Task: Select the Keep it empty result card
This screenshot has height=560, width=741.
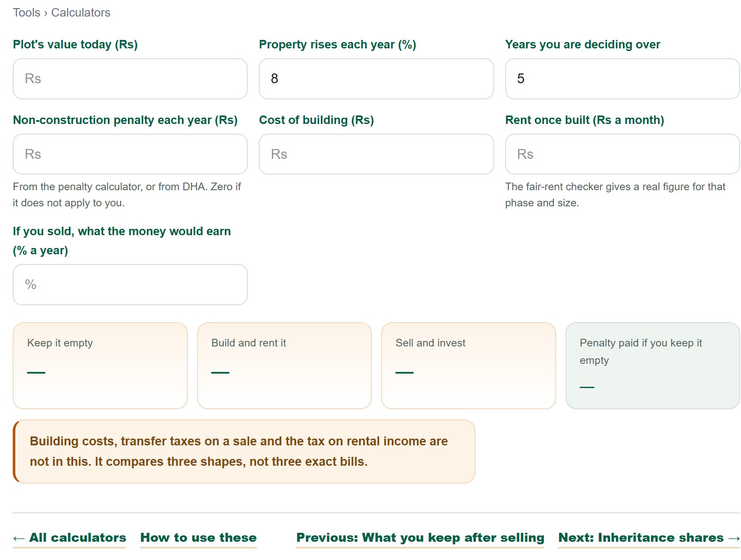Action: pyautogui.click(x=100, y=366)
